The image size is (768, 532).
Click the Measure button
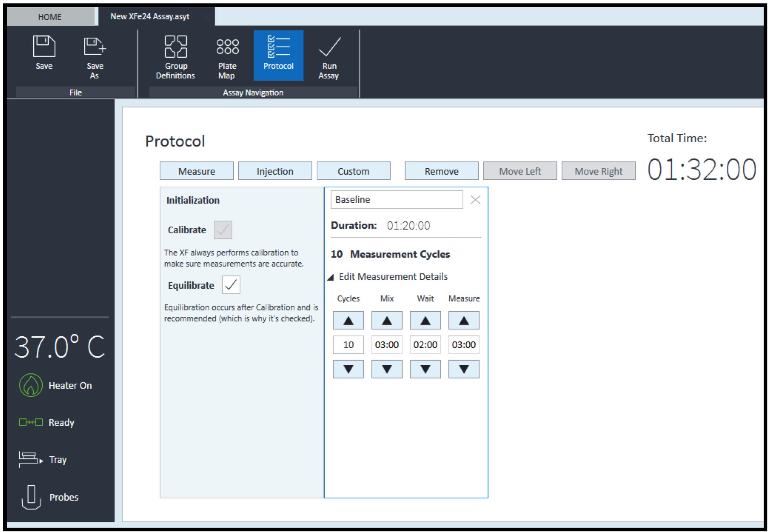197,171
